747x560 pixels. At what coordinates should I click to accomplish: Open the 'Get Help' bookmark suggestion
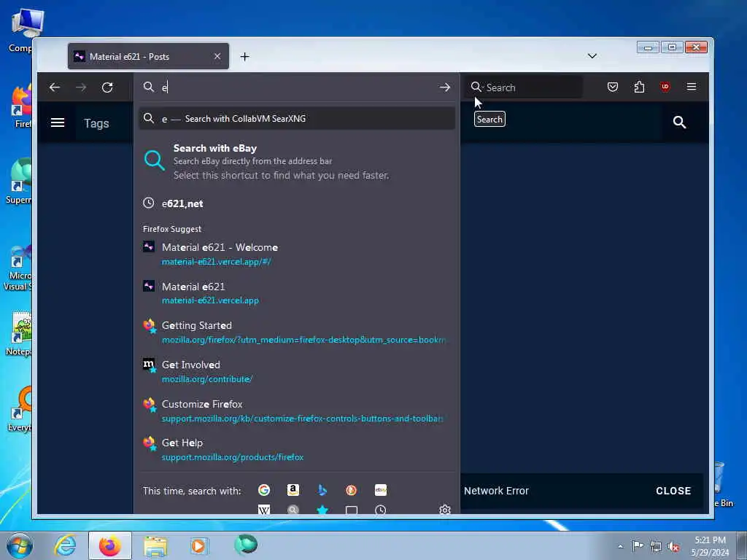[297, 449]
